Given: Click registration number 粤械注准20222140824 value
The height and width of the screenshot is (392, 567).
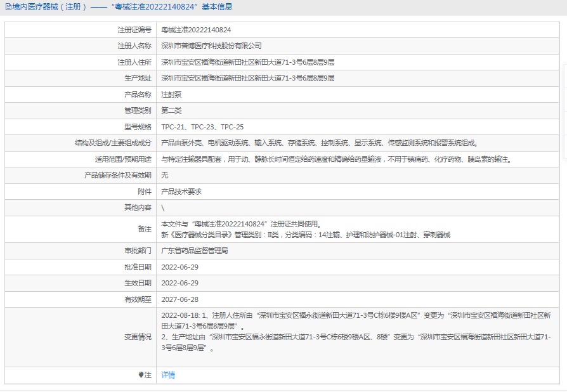Looking at the screenshot, I should point(196,30).
